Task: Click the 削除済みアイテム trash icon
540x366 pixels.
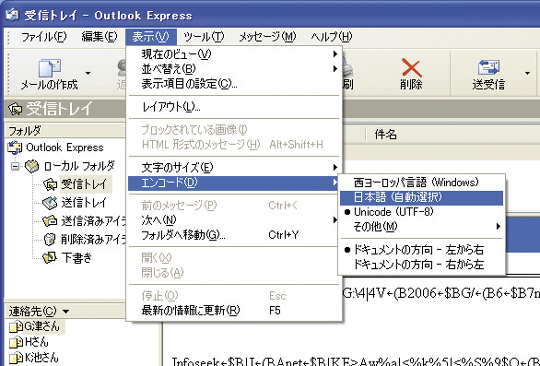Action: point(50,240)
